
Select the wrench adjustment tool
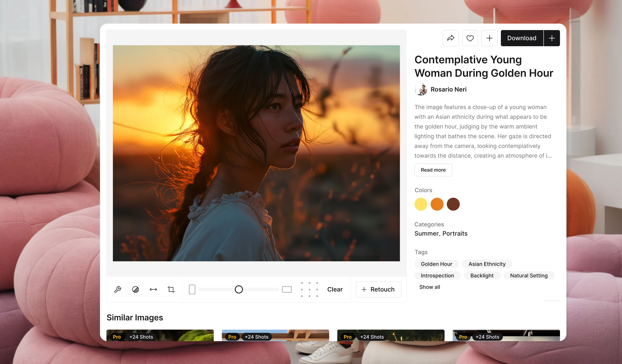[118, 289]
